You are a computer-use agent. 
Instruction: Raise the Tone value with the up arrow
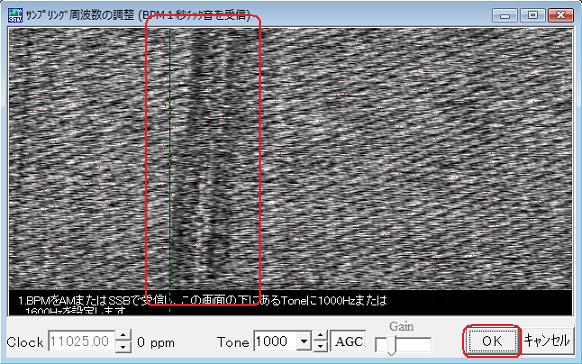[x=320, y=335]
